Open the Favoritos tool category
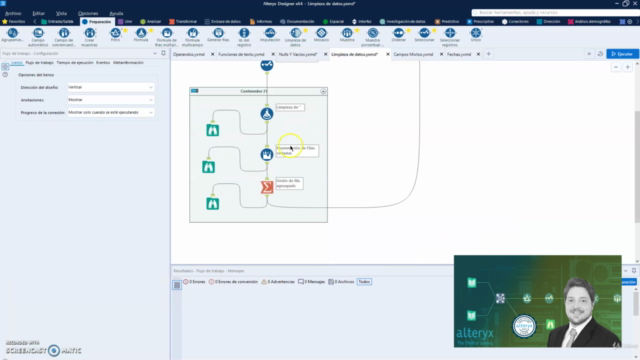 [14, 21]
